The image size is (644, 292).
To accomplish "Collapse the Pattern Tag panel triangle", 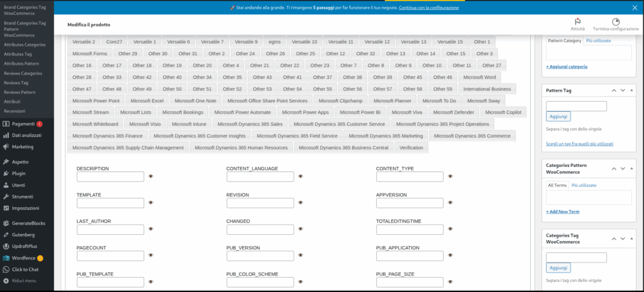I will [x=631, y=90].
